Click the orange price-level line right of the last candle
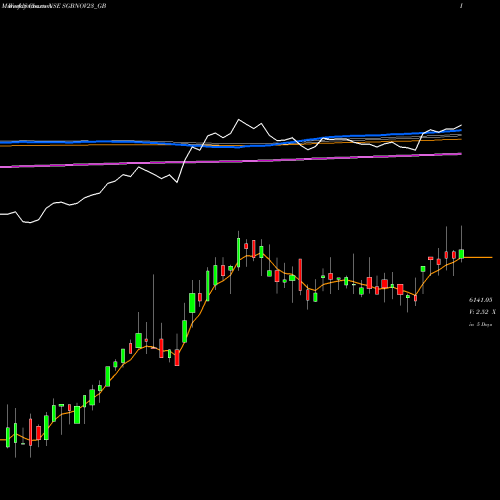Screen dimensions: 500x500 tap(478, 257)
